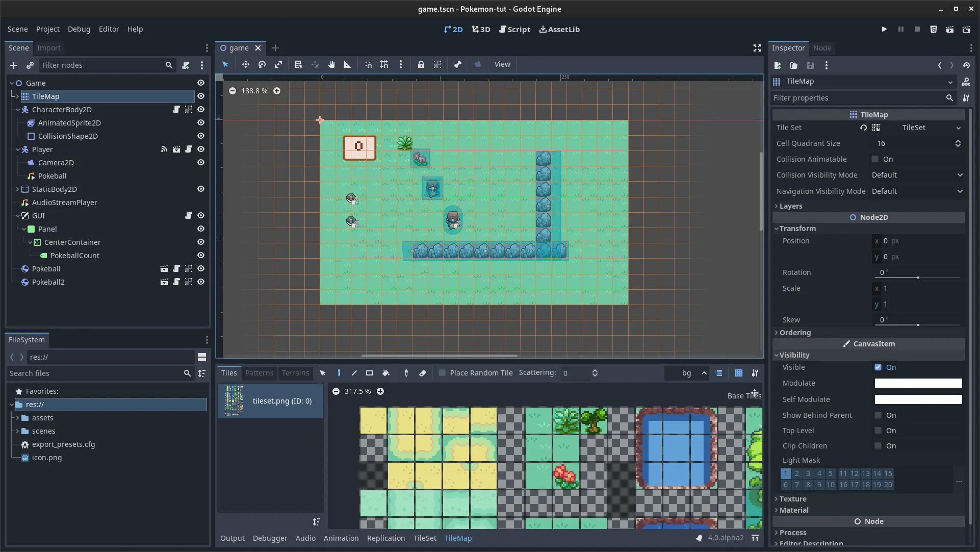Open the Debugger panel at the bottom
The height and width of the screenshot is (552, 980).
pos(270,538)
